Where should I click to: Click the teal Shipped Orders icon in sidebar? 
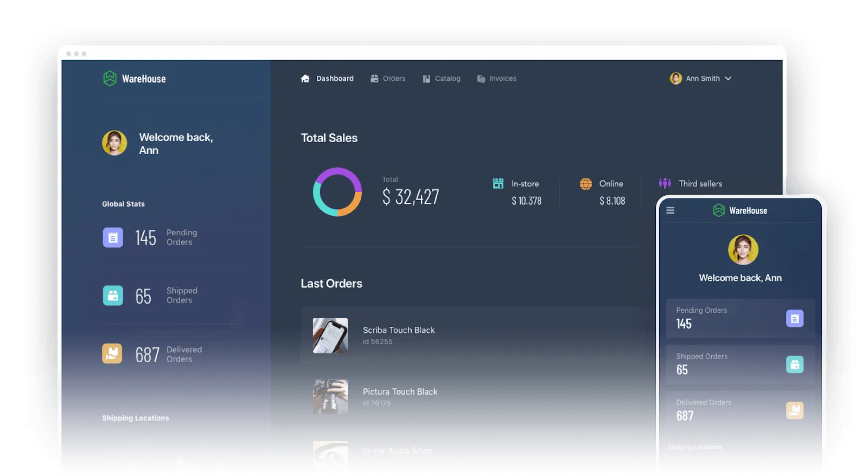pos(113,295)
